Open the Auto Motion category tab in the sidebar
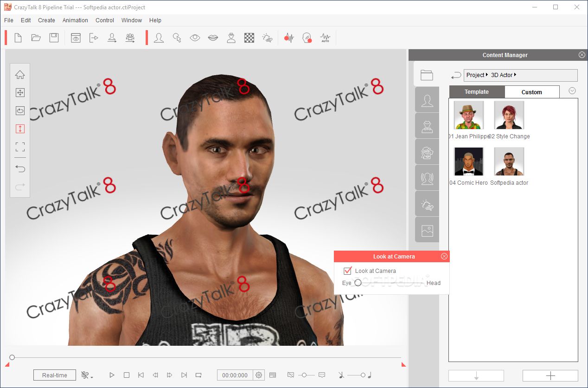 (x=427, y=178)
